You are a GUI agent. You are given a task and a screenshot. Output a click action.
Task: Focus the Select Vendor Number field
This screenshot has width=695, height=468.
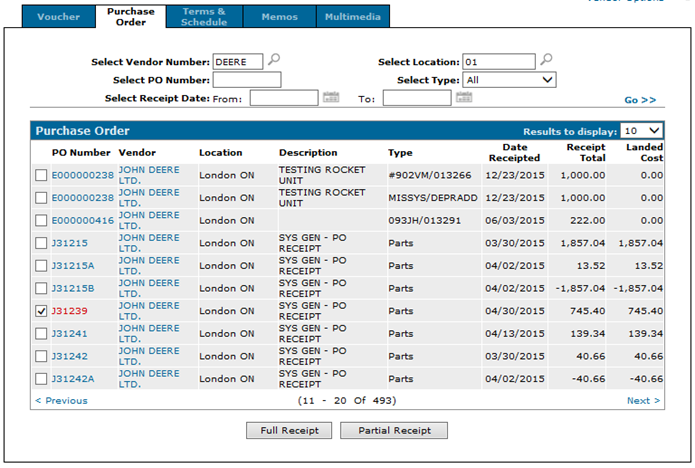pos(238,62)
